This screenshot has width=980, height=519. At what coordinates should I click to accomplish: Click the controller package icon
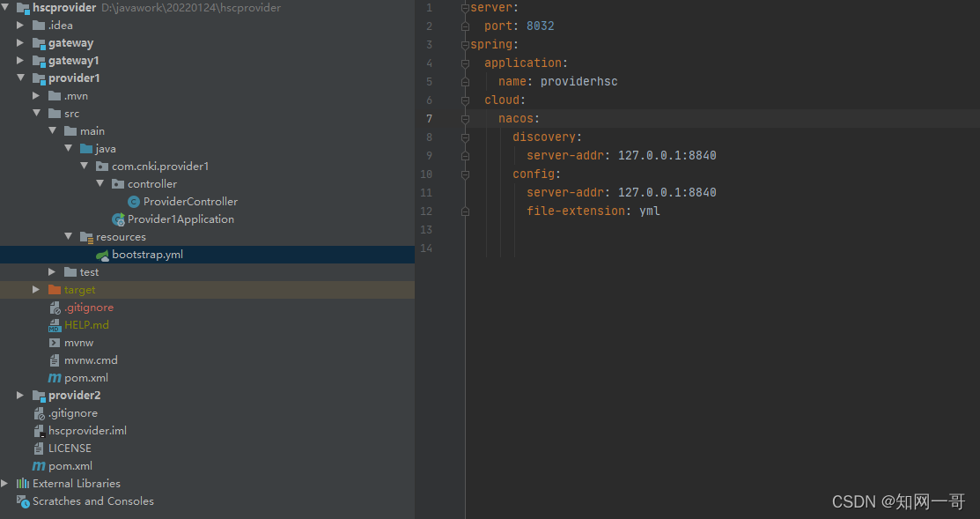118,184
